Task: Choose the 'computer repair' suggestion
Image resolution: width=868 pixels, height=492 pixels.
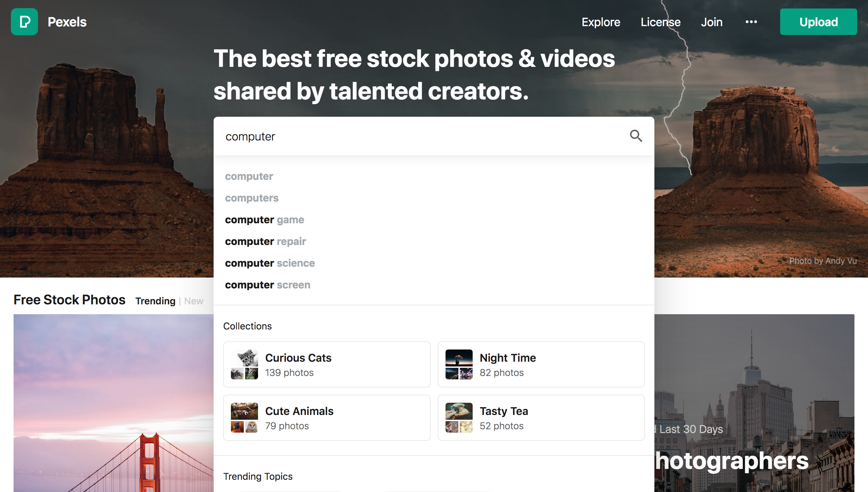Action: click(x=265, y=242)
